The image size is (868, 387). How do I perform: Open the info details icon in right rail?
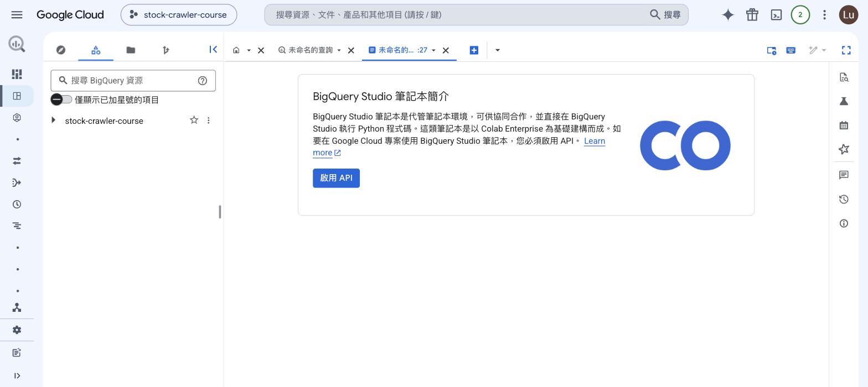coord(844,223)
